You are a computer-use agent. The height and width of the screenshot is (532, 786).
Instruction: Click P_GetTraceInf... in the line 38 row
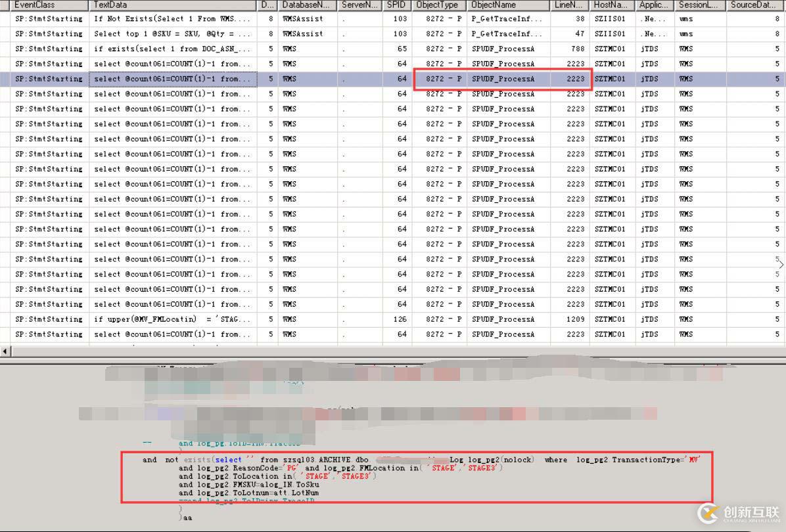coord(507,18)
